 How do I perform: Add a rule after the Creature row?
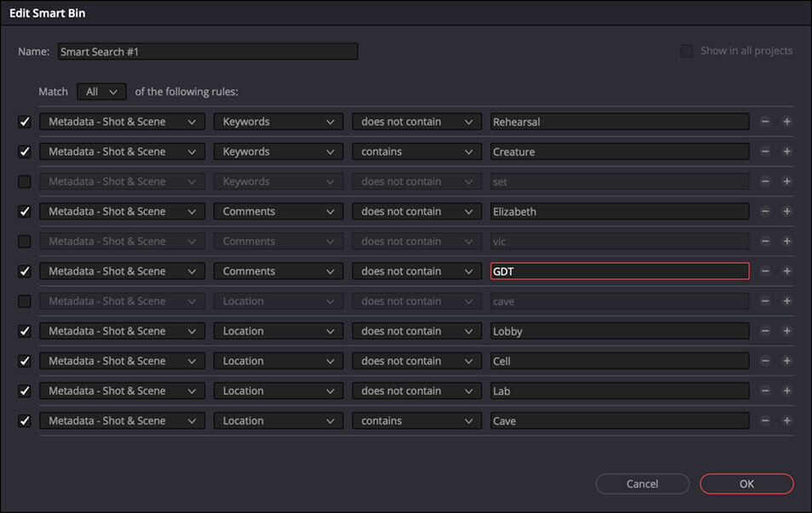(786, 151)
